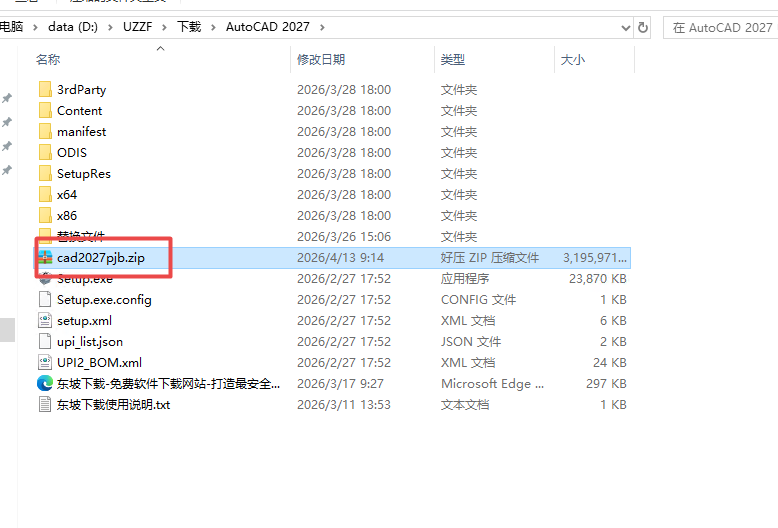The width and height of the screenshot is (778, 528).
Task: Expand the chevron after data (D:) breadcrumb
Action: 111,27
